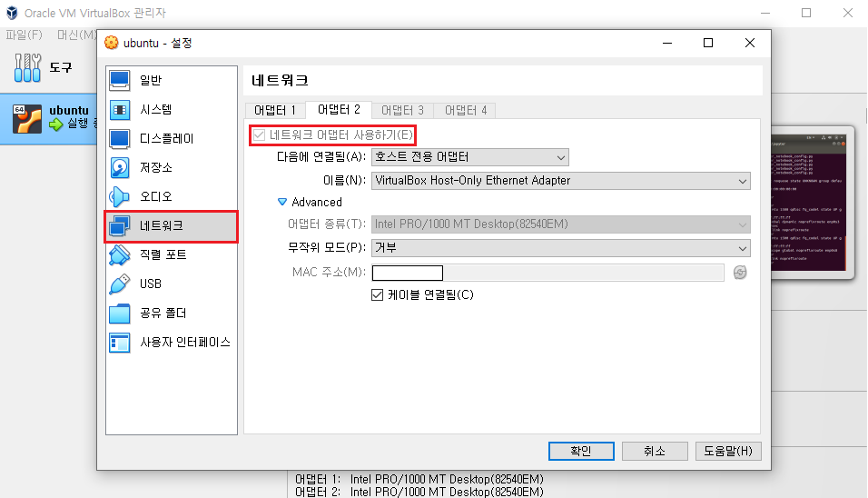
Task: Select the ubuntu VM icon in manager list
Action: 27,118
